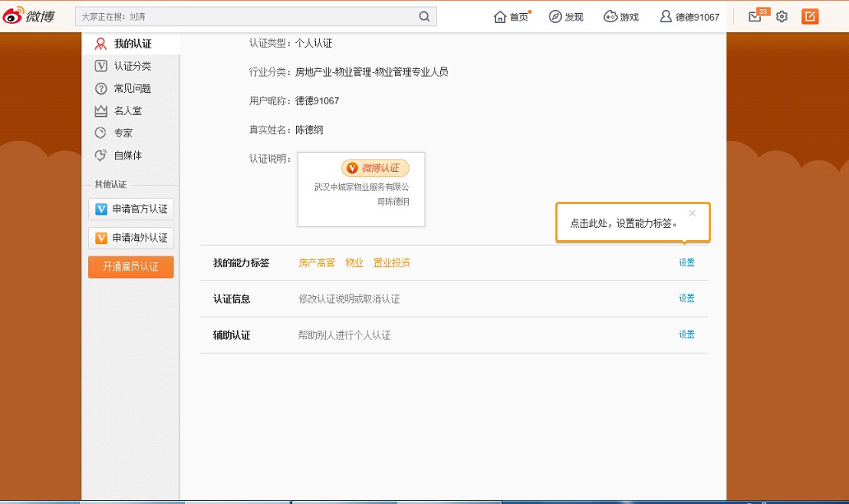Open 认证分类 in the sidebar
The height and width of the screenshot is (504, 849).
pos(132,66)
